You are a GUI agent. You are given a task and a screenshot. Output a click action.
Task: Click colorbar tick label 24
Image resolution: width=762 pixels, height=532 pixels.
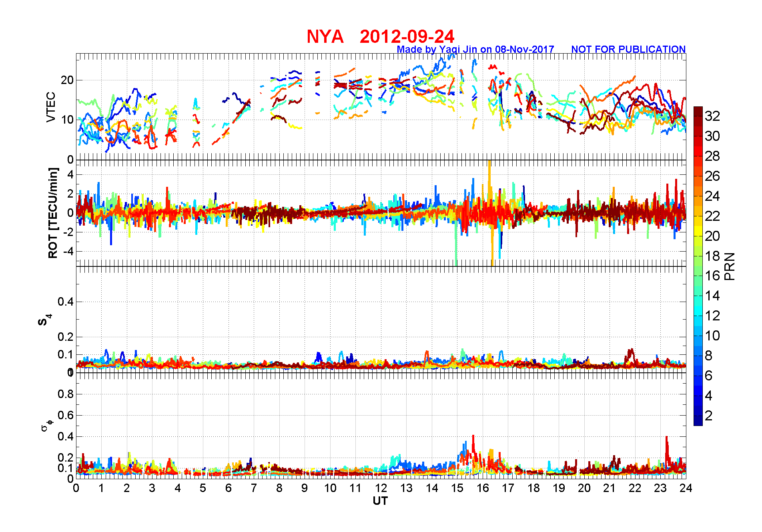click(x=712, y=196)
